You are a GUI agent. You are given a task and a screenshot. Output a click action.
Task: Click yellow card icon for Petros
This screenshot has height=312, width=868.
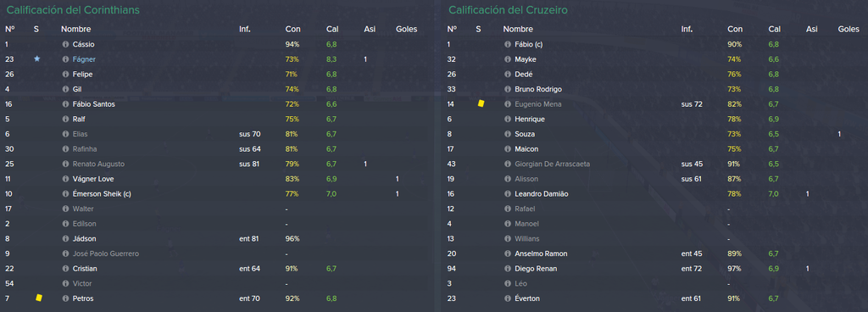coord(38,298)
